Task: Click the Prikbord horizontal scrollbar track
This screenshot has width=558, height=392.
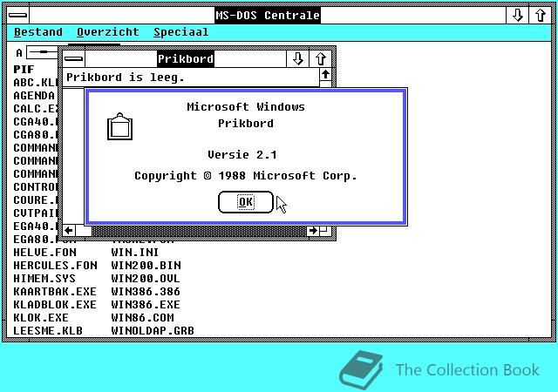Action: [x=200, y=231]
